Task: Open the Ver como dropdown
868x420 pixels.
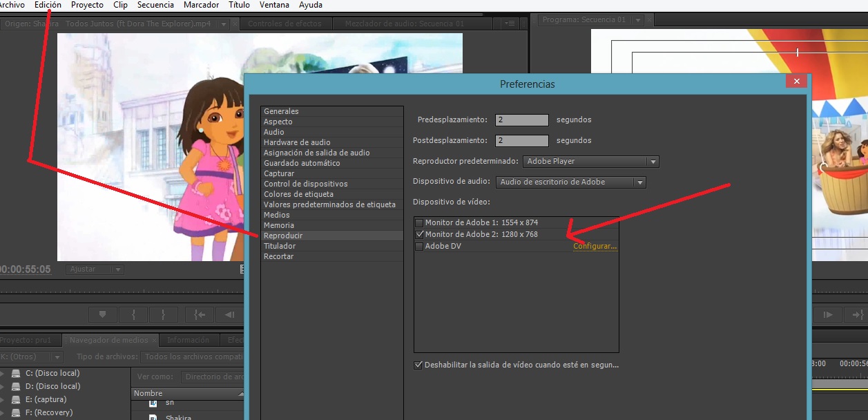Action: [213, 377]
